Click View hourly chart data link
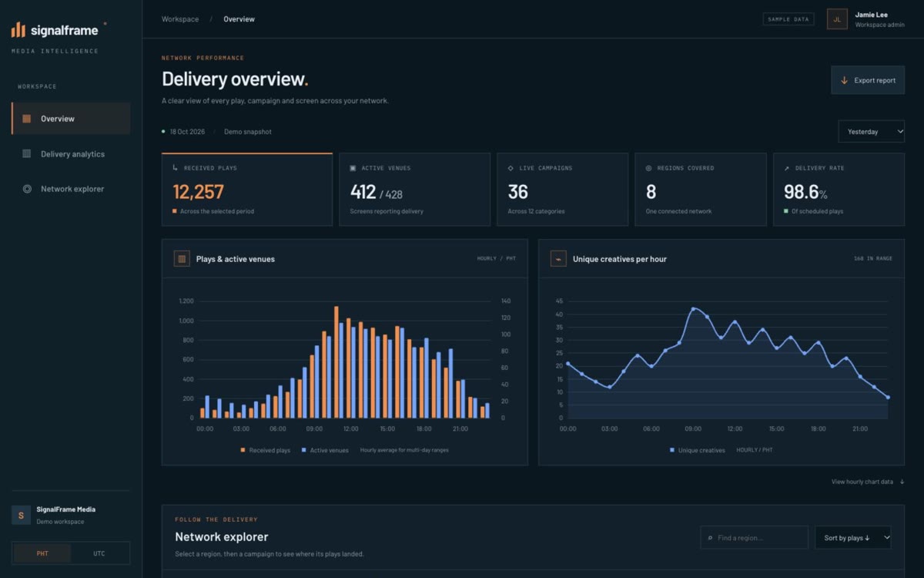Screen dimensions: 924x578 (868, 482)
